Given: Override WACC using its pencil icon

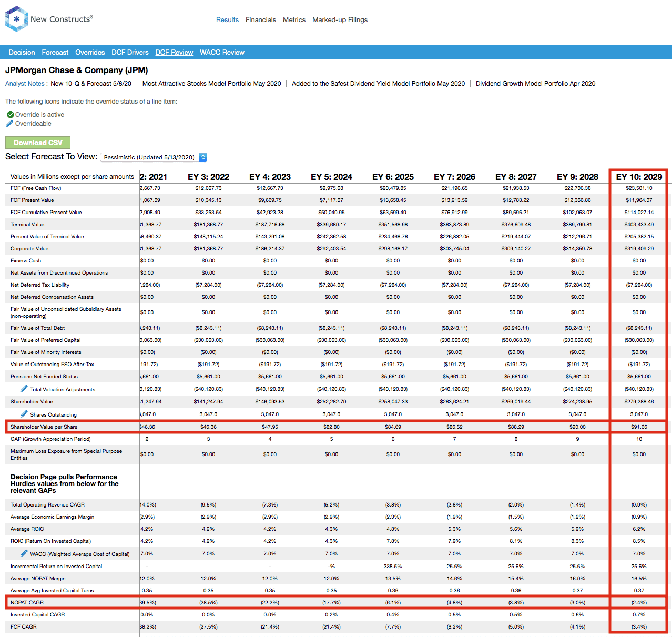Looking at the screenshot, I should (x=24, y=553).
